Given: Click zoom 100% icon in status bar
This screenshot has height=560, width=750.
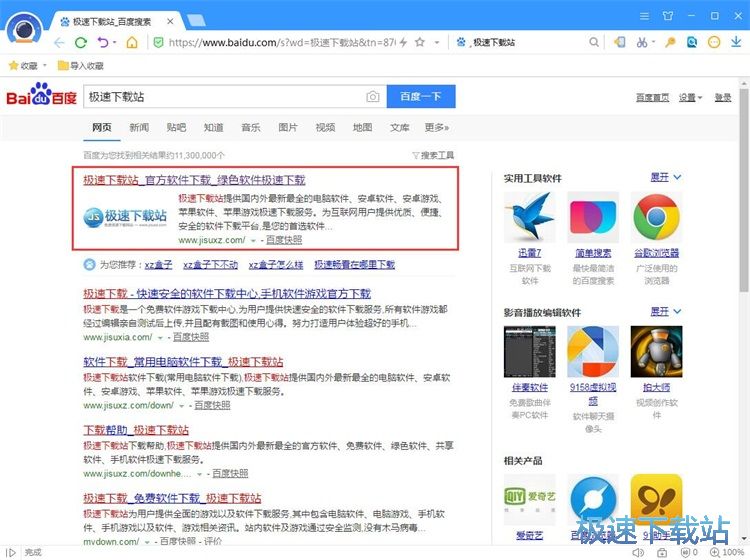Looking at the screenshot, I should pos(726,552).
